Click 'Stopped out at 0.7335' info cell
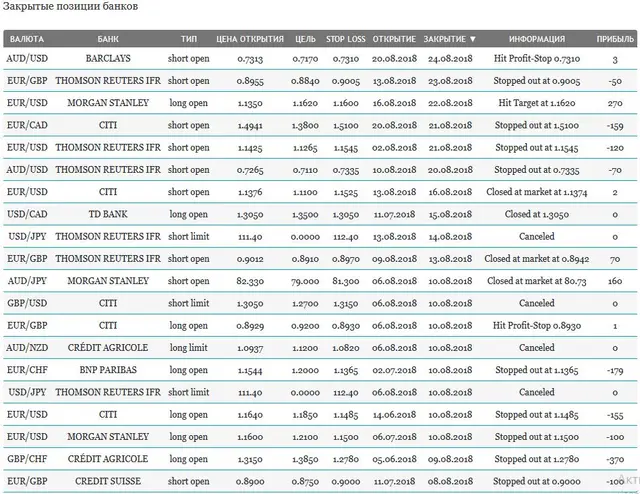This screenshot has height=494, width=640. point(537,170)
